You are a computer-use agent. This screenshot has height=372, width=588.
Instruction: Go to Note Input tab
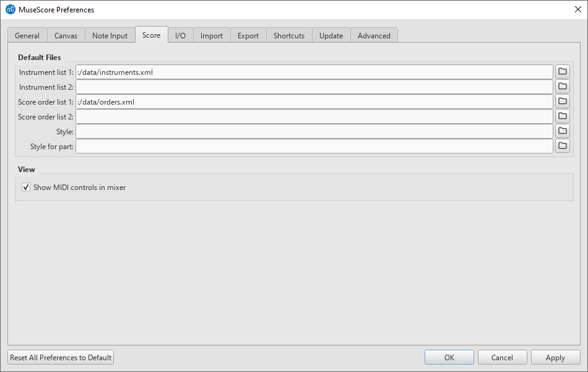pyautogui.click(x=110, y=36)
